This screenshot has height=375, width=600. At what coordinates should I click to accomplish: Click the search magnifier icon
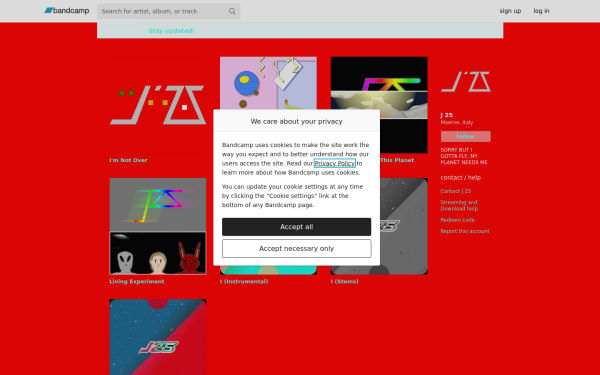point(232,11)
